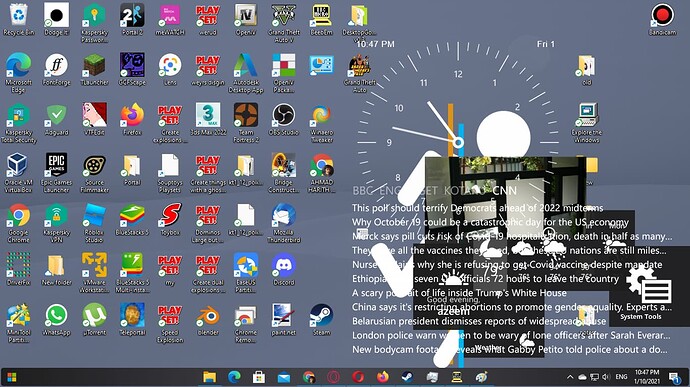Open the Steam desktop shortcut
The height and width of the screenshot is (387, 690).
pos(321,320)
